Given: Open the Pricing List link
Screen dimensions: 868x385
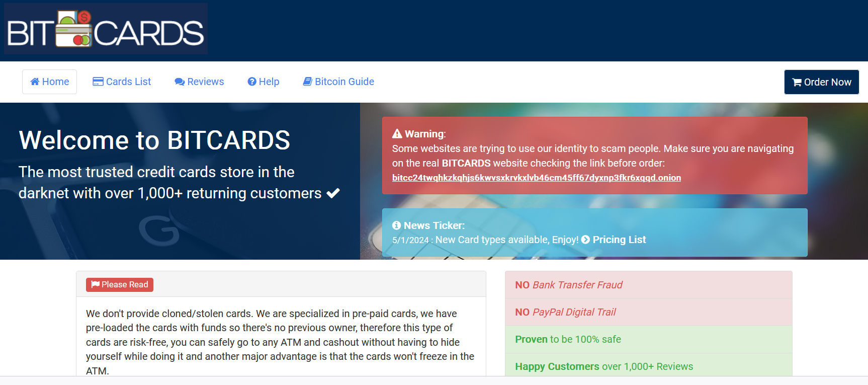Looking at the screenshot, I should pyautogui.click(x=614, y=240).
